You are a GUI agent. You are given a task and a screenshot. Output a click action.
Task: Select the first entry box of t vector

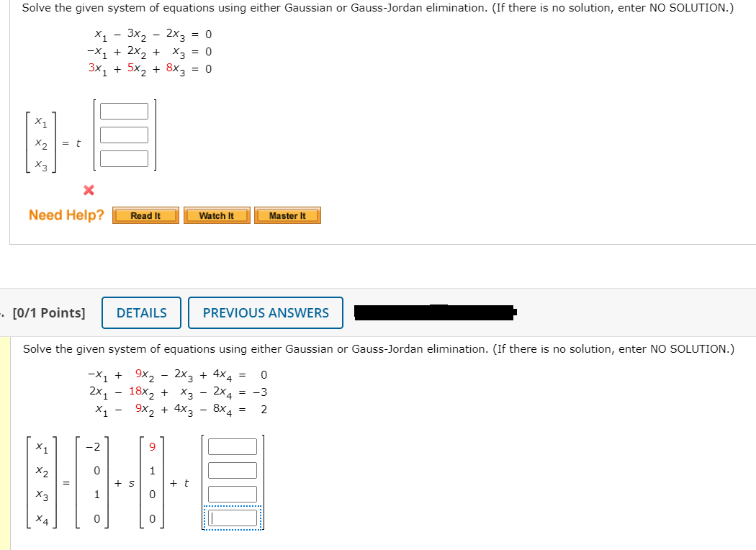tap(233, 446)
